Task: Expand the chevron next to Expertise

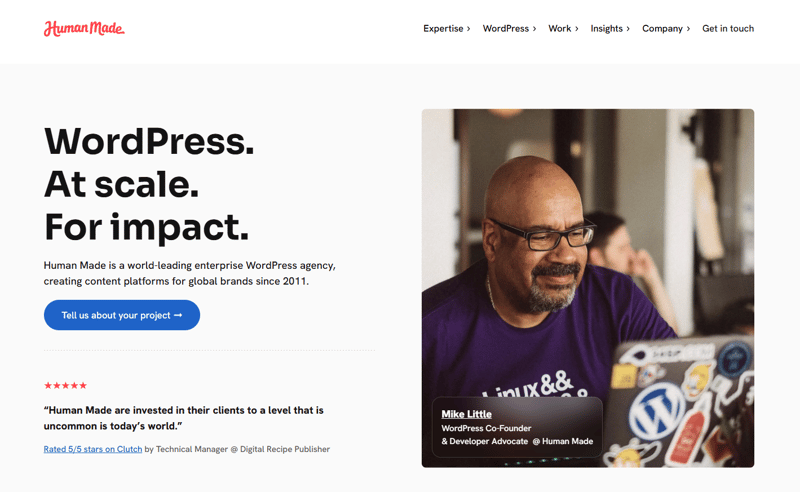Action: click(468, 29)
